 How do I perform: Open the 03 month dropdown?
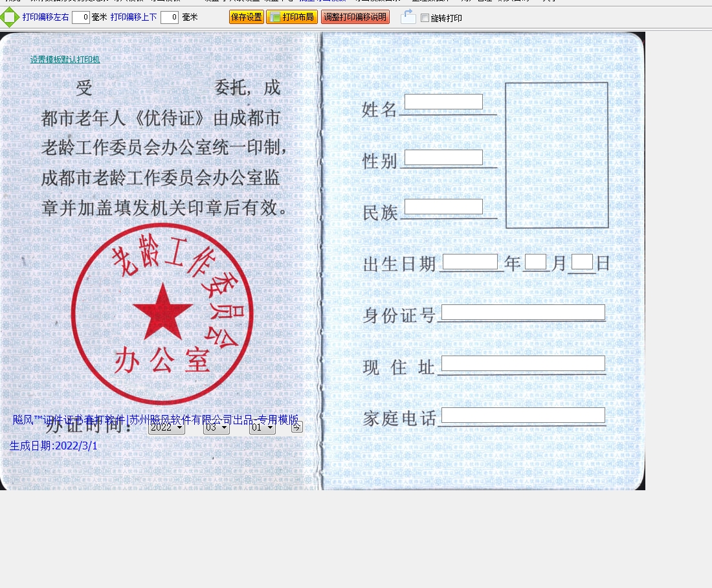pos(216,427)
